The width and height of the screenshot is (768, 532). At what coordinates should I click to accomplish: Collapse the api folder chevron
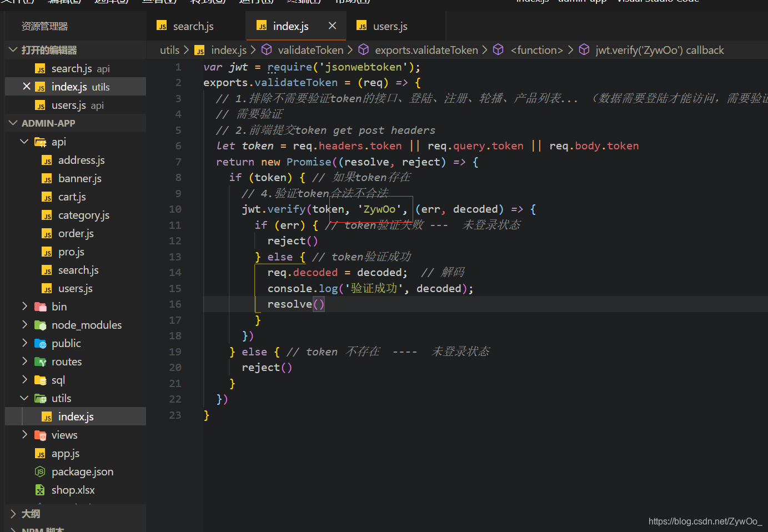[24, 142]
